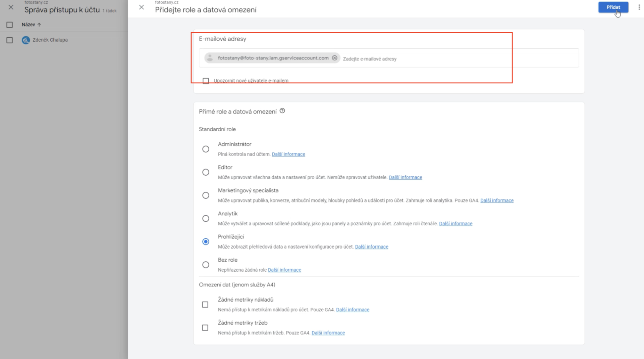644x359 pixels.
Task: Click the Zdeněk Chalupa avatar icon
Action: (26, 40)
